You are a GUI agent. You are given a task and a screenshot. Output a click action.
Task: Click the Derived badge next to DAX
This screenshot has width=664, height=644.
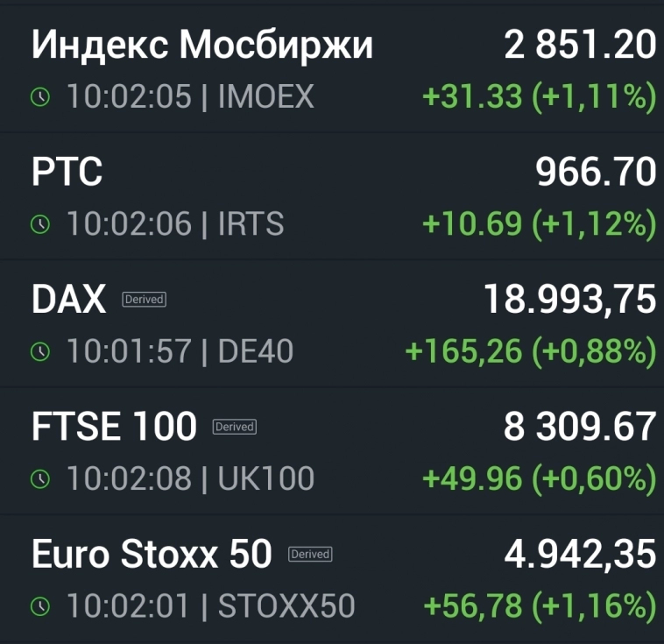[x=144, y=300]
